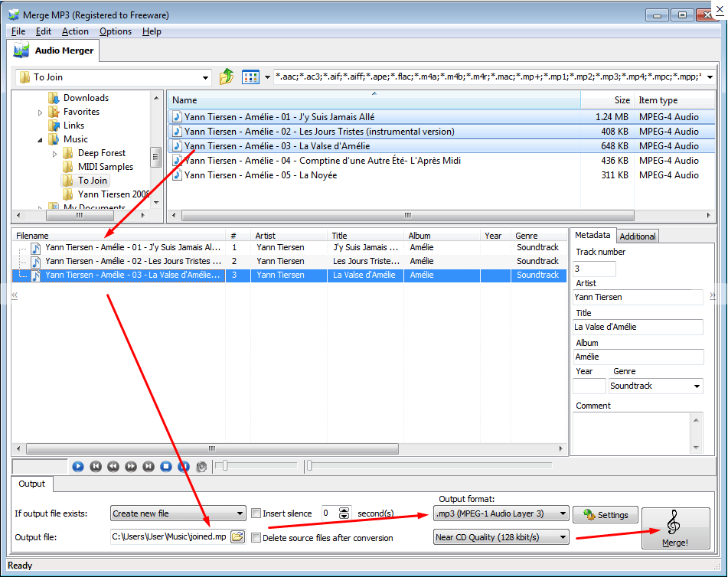Sort file browser by Item type column

674,99
